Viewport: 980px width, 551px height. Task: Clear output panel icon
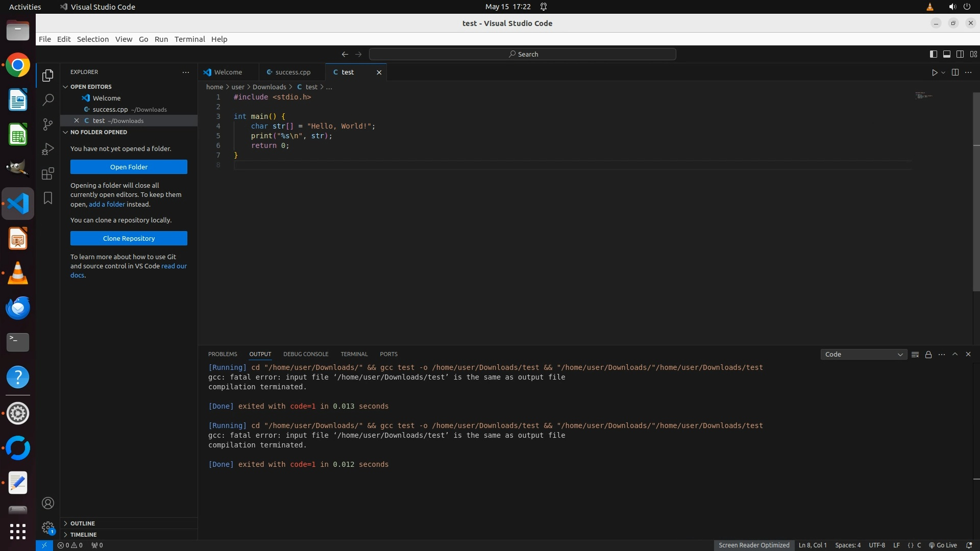point(915,355)
